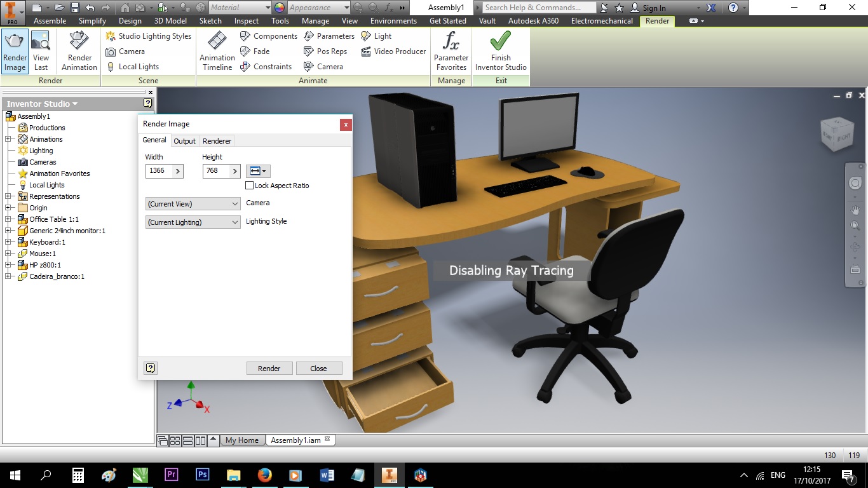Open Windows Start menu
The height and width of the screenshot is (488, 868).
click(15, 475)
